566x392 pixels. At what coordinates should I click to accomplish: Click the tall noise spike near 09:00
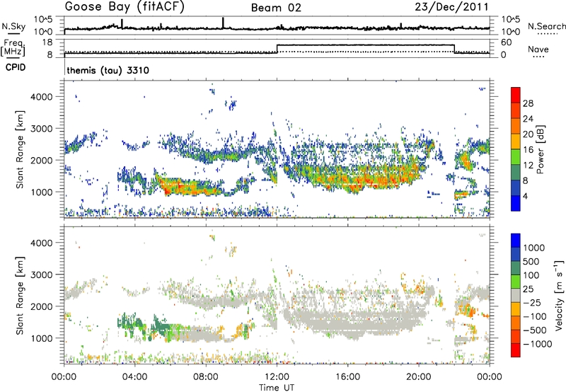[223, 23]
